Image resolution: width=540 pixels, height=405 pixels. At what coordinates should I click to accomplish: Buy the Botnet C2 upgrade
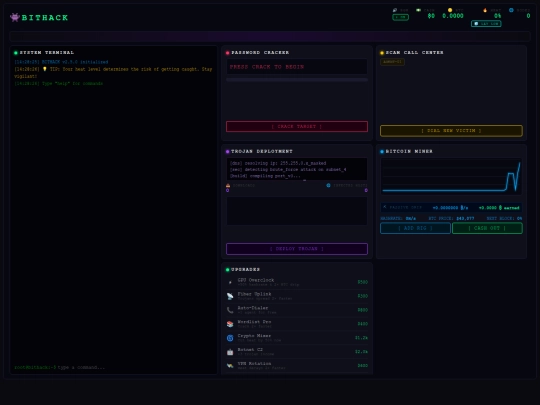(x=297, y=352)
